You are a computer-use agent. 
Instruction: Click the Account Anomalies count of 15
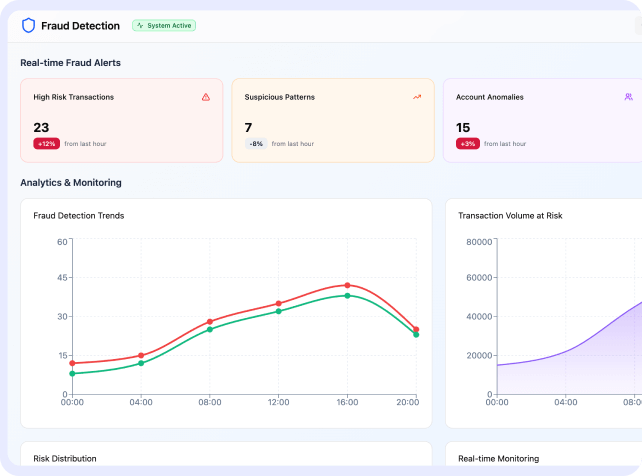(463, 127)
